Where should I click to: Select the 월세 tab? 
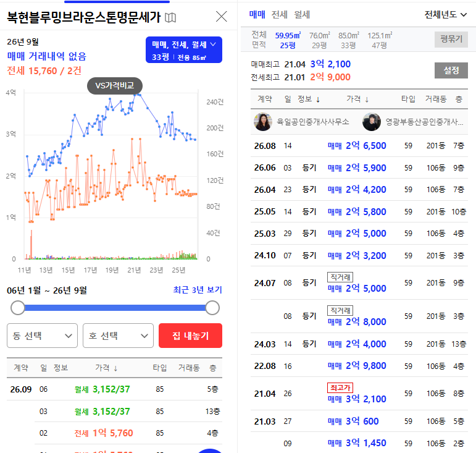point(302,14)
